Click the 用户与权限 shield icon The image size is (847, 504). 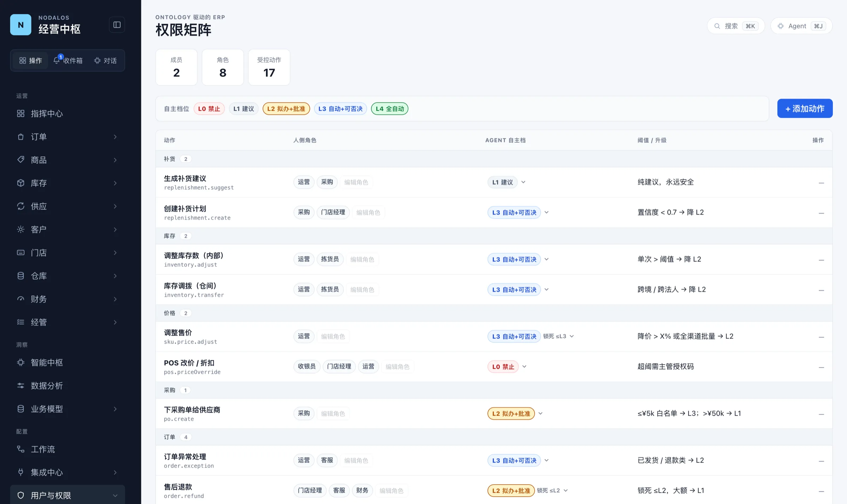(21, 496)
